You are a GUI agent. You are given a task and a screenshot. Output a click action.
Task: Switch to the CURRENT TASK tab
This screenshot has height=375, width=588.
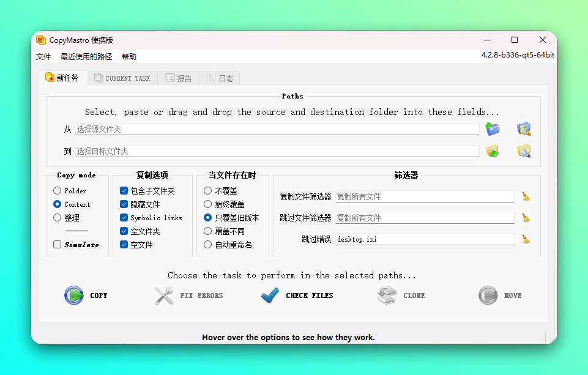[x=122, y=78]
